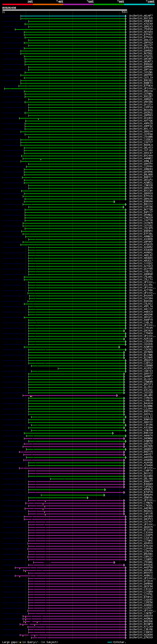Open hit UniRef100_C5XPG9

[141, 29]
